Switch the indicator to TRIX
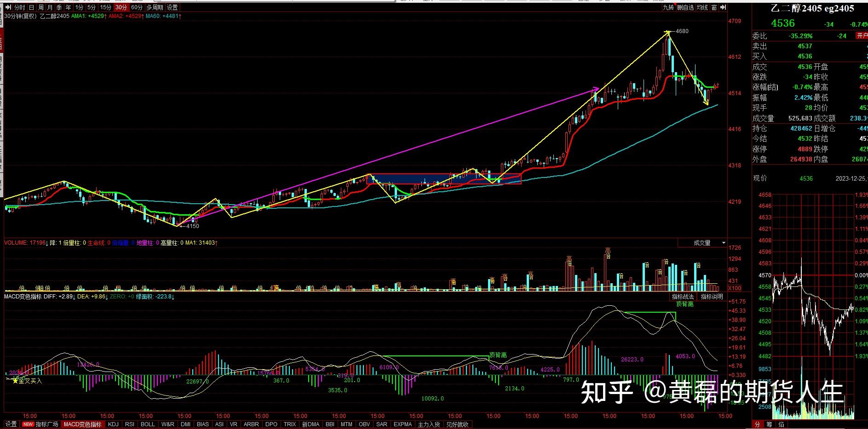Viewport: 868px width, 429px height. (x=290, y=424)
